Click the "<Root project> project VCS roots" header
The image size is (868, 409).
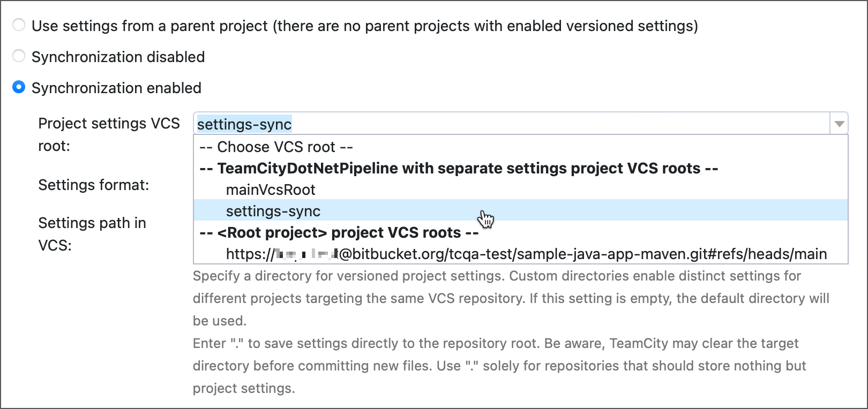tap(339, 232)
